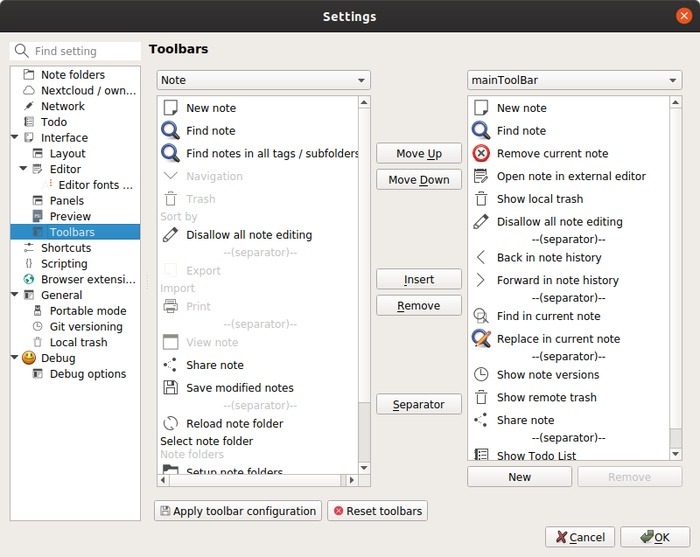Click the Share note icon in left list
700x557 pixels.
(x=170, y=365)
